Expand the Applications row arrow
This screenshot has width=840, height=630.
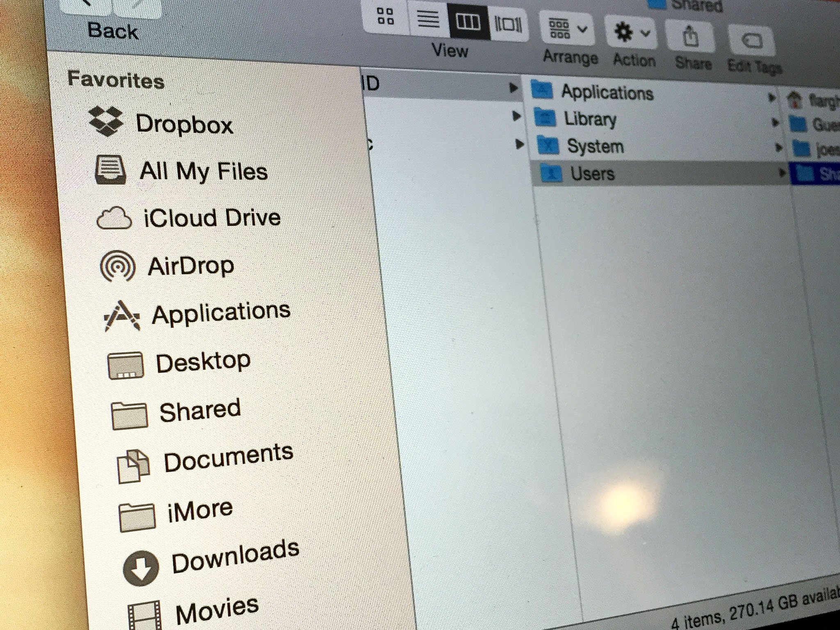click(772, 98)
